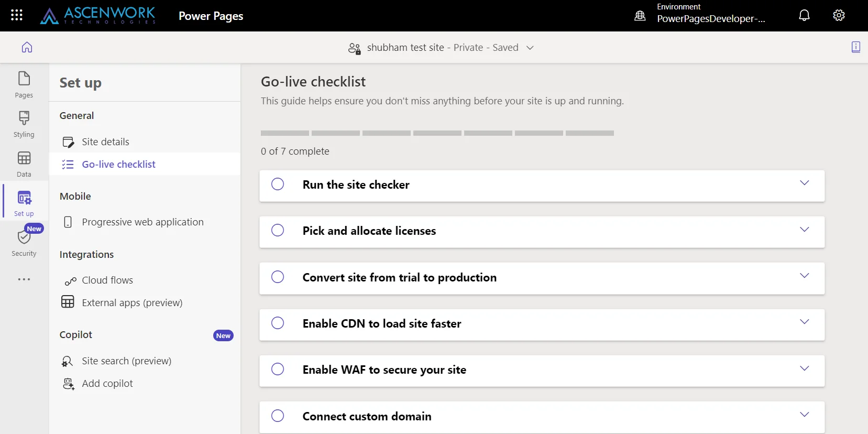Open Cloud flows menu item
This screenshot has width=868, height=434.
145,280
